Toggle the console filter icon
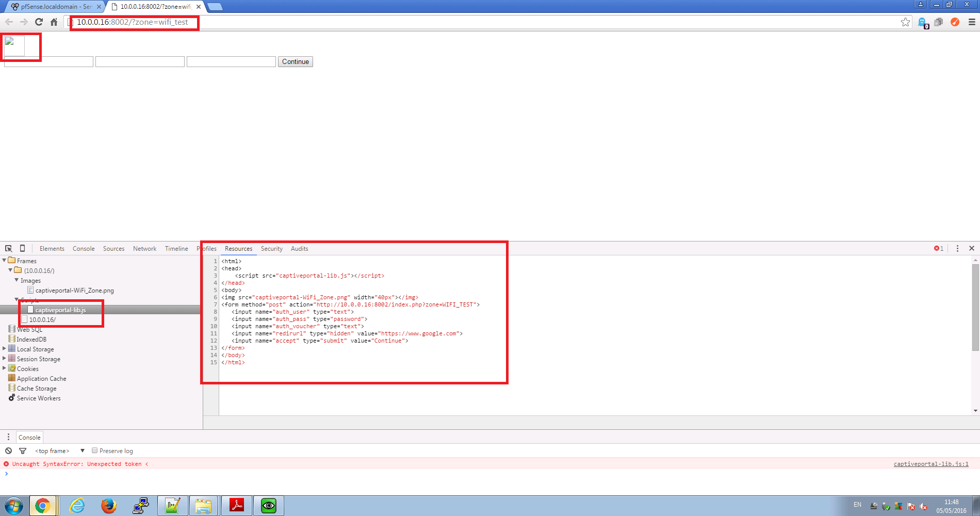 coord(23,450)
